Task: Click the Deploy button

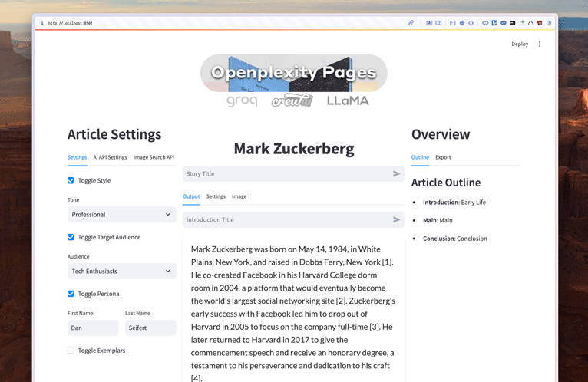Action: [520, 44]
